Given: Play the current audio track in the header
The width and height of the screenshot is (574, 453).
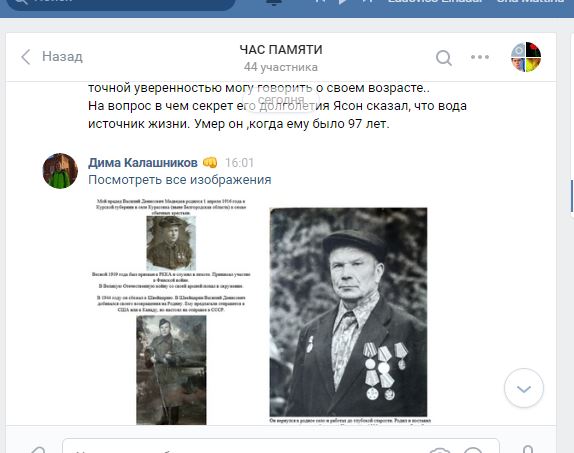Looking at the screenshot, I should click(343, 2).
